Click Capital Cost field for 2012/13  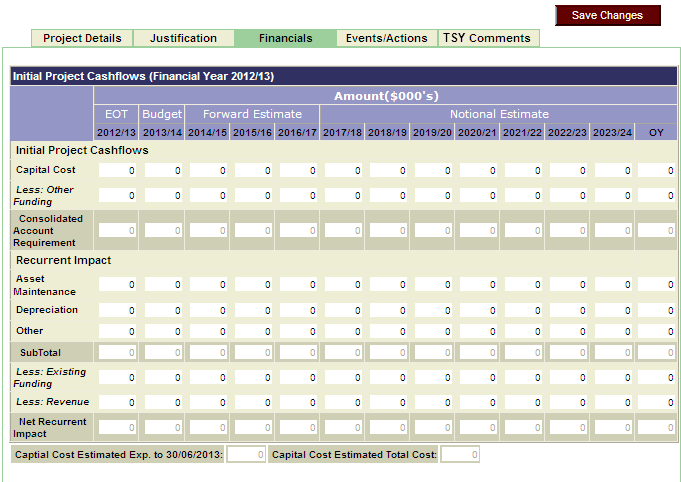116,171
